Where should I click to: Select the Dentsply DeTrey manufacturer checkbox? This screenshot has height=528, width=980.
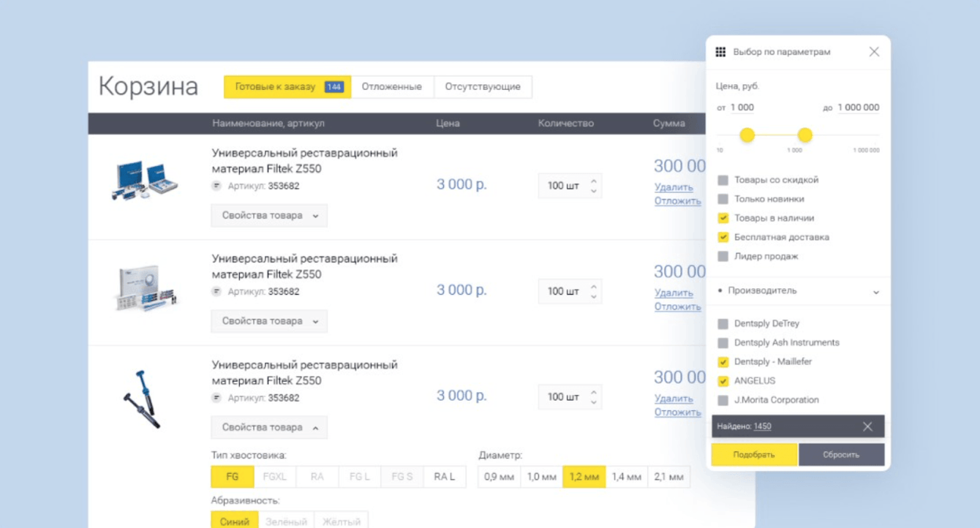pos(723,323)
